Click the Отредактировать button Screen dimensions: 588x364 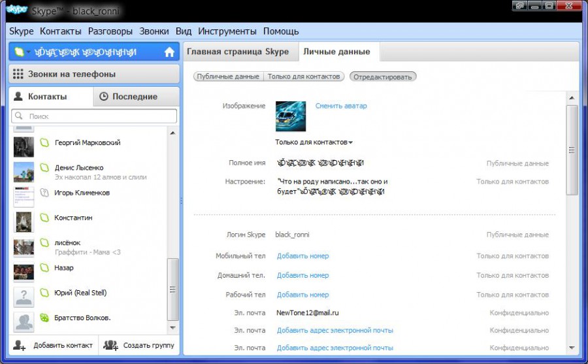click(x=382, y=76)
